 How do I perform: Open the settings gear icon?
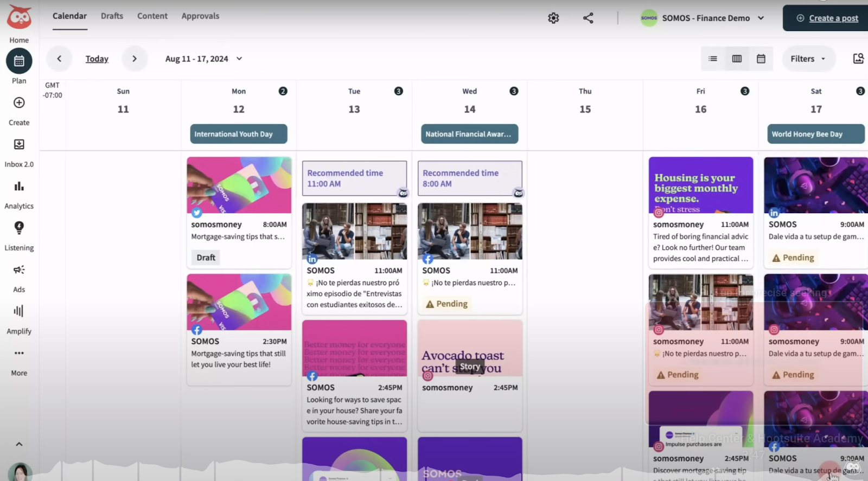[x=553, y=18]
